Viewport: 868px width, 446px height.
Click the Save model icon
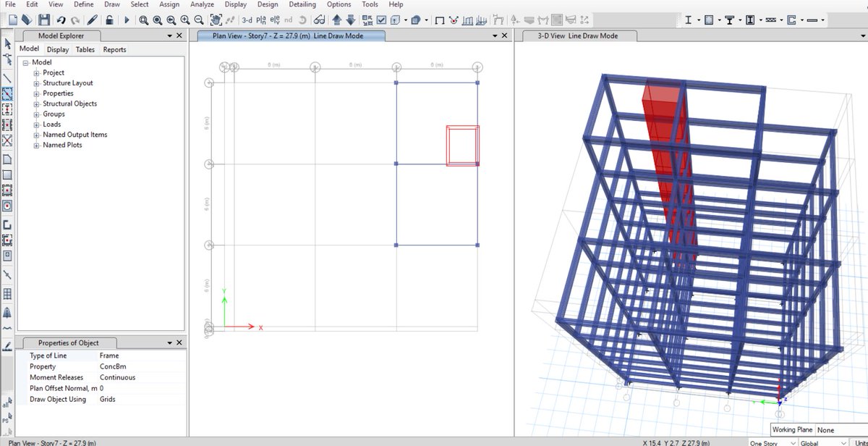pyautogui.click(x=44, y=20)
